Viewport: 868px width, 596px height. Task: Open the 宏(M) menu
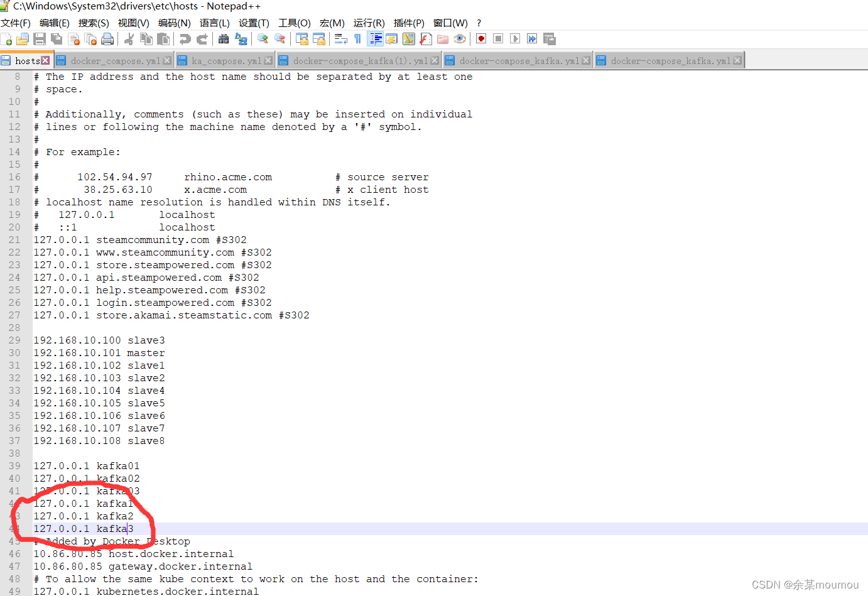[332, 23]
